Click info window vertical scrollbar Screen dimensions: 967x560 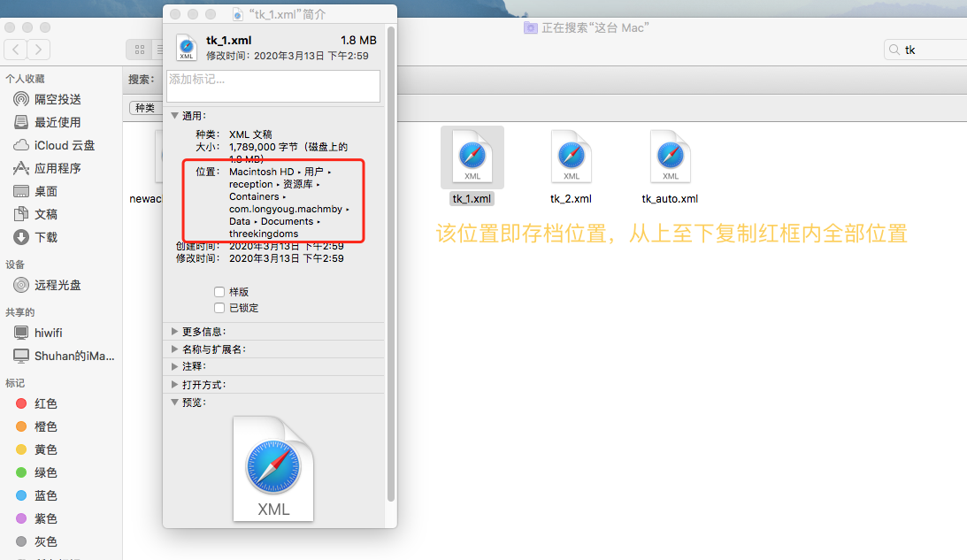pyautogui.click(x=390, y=264)
